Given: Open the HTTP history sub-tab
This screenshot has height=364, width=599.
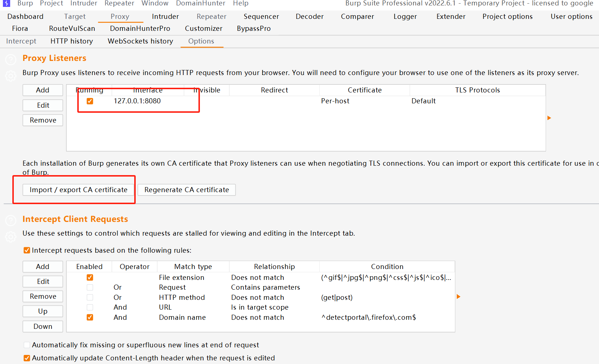Looking at the screenshot, I should [71, 41].
